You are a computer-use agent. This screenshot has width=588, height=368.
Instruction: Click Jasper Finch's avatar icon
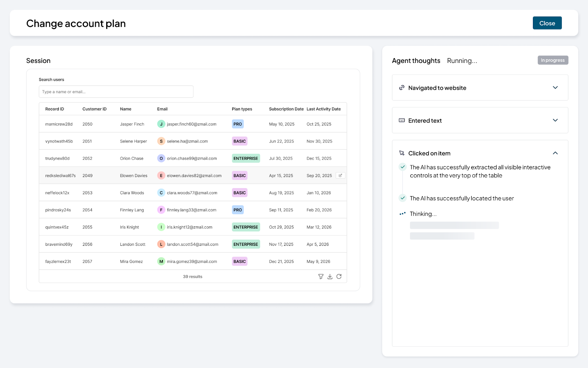161,124
